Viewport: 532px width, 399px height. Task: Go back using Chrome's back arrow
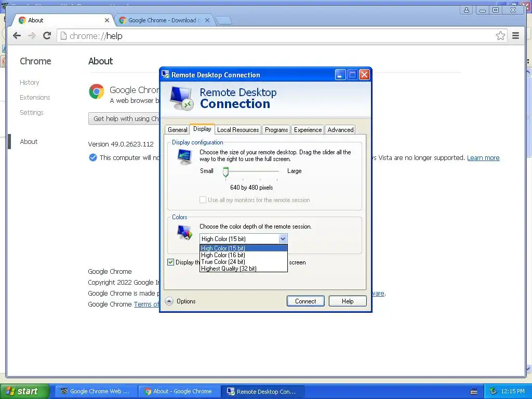click(17, 36)
